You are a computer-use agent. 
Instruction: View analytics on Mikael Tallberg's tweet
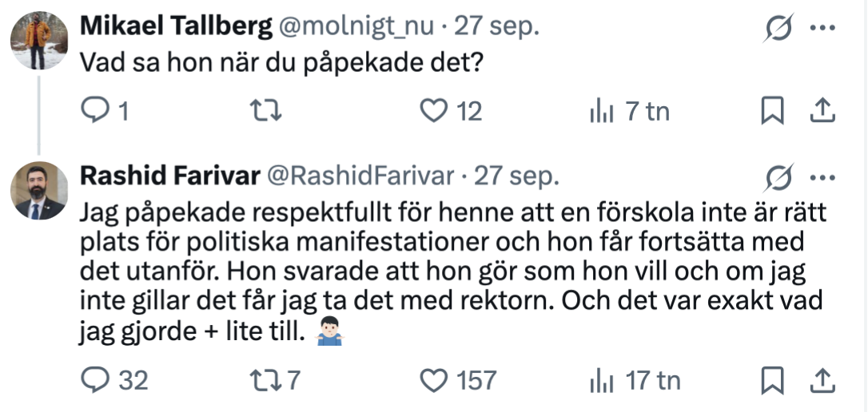(601, 112)
